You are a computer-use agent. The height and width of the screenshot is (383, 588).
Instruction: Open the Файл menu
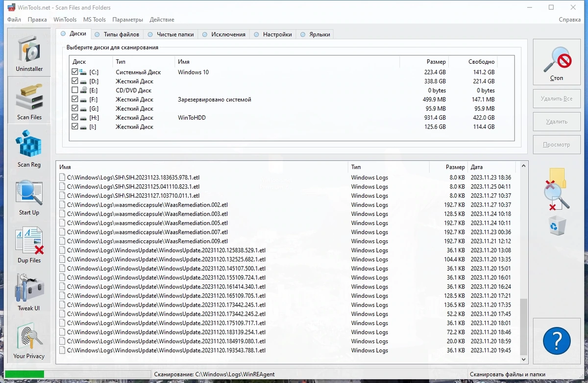pos(14,20)
